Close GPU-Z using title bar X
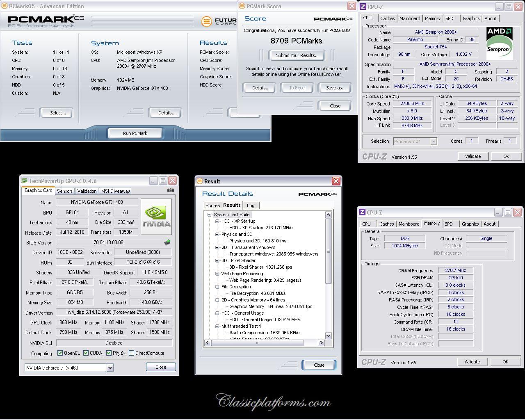 pyautogui.click(x=173, y=180)
